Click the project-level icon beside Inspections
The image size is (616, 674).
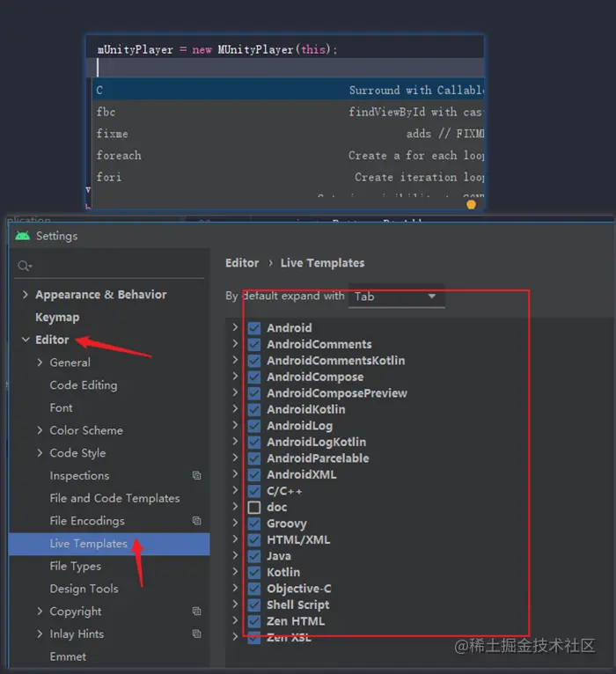coord(196,475)
